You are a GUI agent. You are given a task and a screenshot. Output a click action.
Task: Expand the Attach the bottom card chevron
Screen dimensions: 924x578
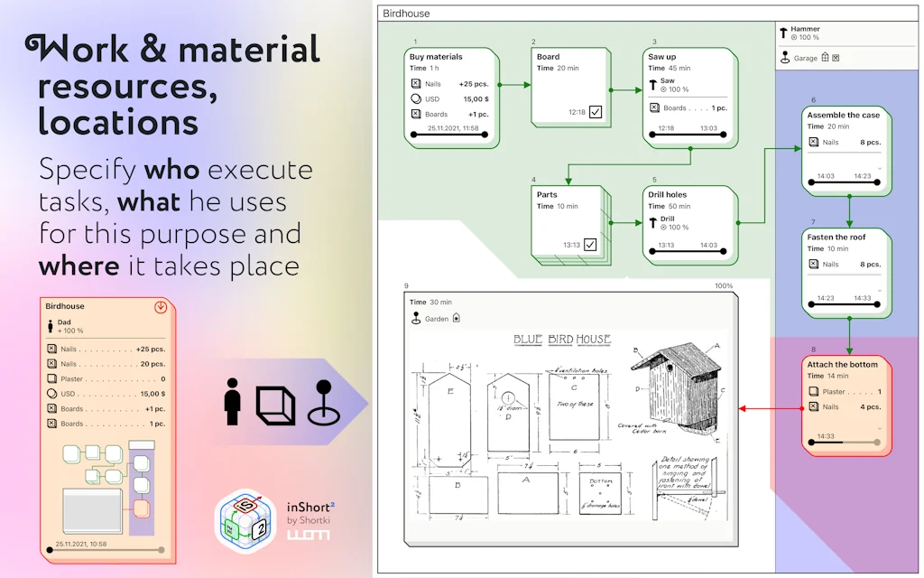tap(878, 427)
